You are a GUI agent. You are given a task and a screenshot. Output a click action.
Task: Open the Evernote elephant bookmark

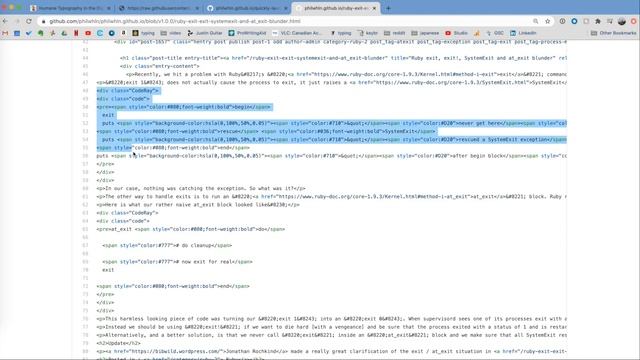(40, 33)
